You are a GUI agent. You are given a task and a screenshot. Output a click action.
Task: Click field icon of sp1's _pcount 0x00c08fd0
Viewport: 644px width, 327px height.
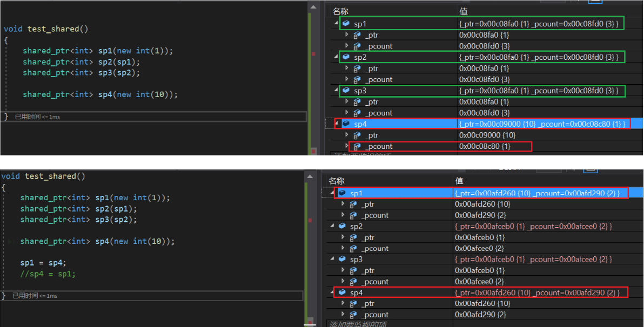(357, 46)
